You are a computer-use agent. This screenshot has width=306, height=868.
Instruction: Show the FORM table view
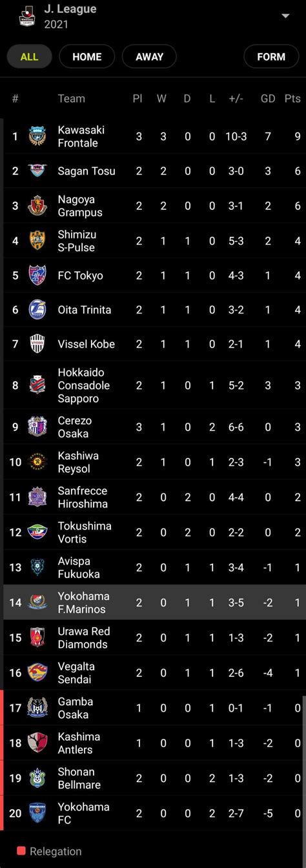point(271,57)
